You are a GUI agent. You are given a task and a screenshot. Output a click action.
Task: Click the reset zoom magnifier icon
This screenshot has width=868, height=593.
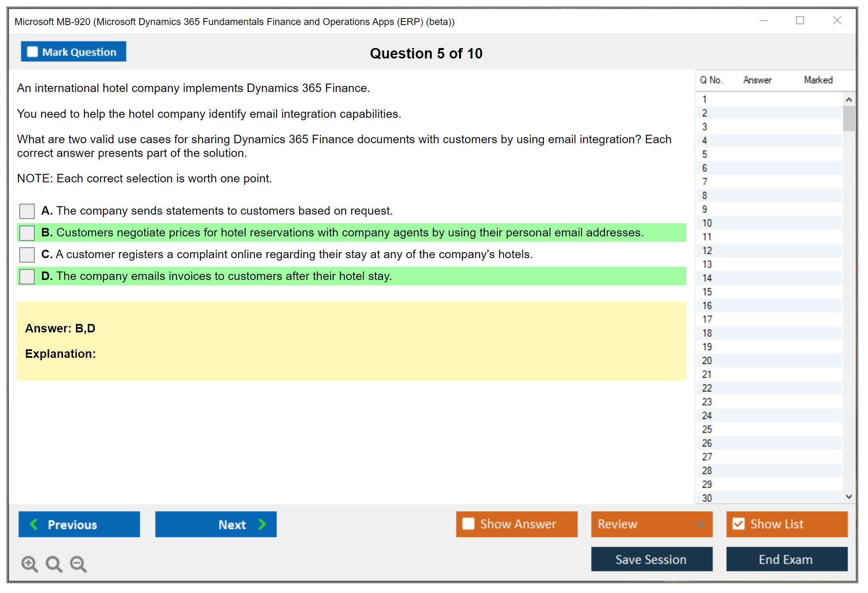click(x=54, y=564)
